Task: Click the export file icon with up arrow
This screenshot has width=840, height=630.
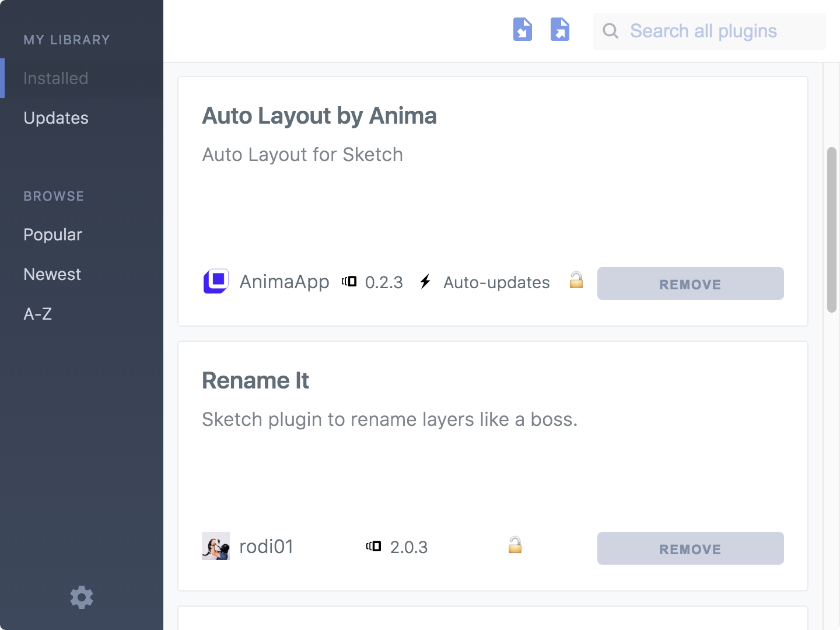Action: click(x=560, y=29)
